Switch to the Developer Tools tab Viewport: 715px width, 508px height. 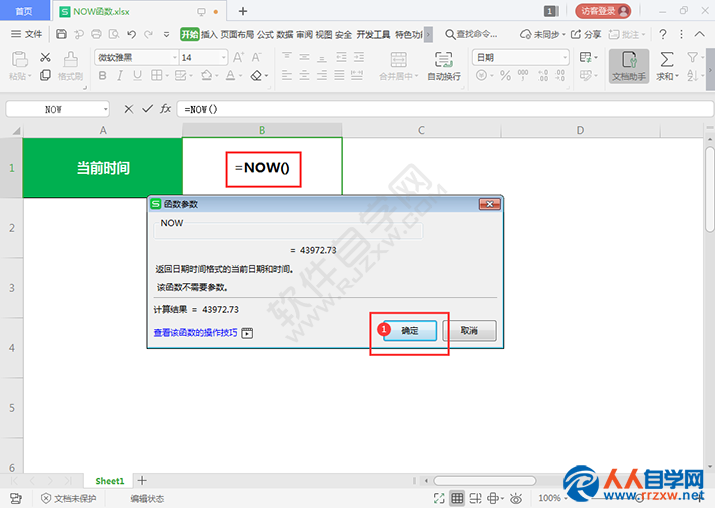[373, 34]
